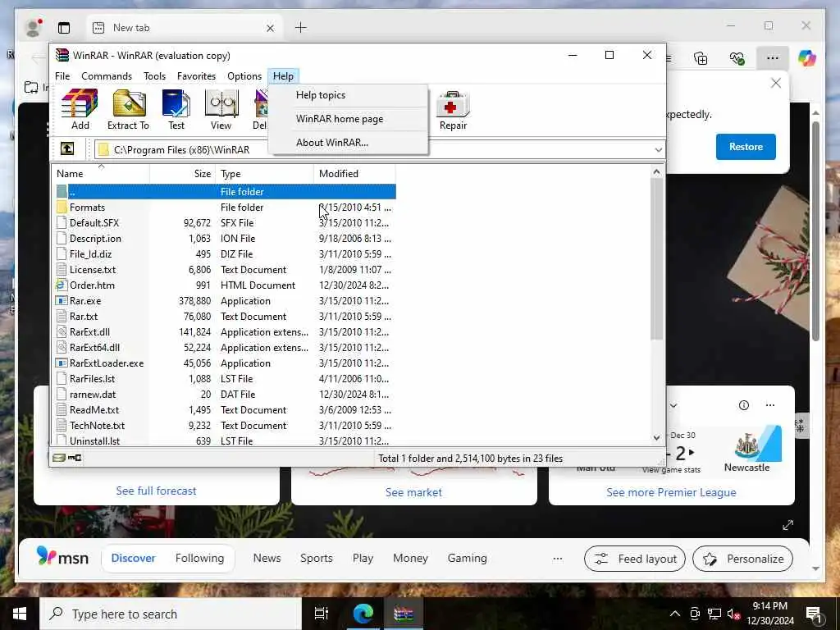The image size is (840, 630).
Task: Open See more Premier League link
Action: pyautogui.click(x=671, y=492)
